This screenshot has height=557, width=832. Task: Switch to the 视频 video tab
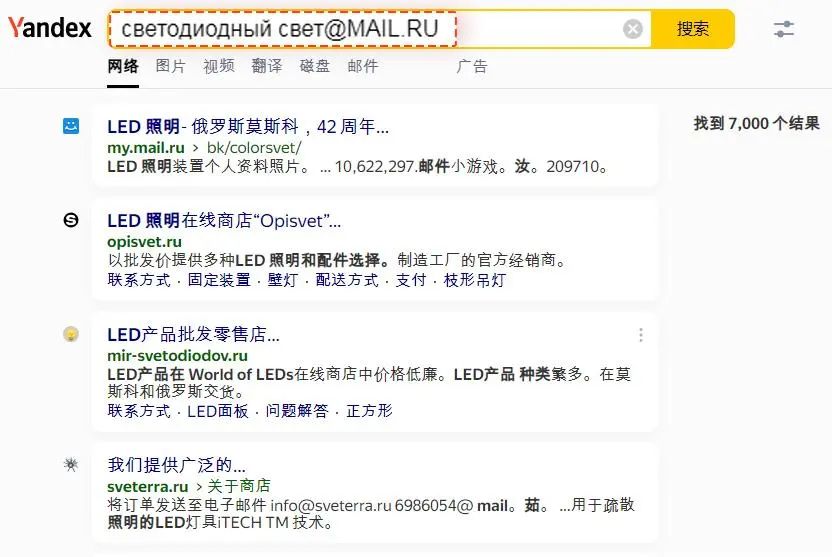point(219,66)
